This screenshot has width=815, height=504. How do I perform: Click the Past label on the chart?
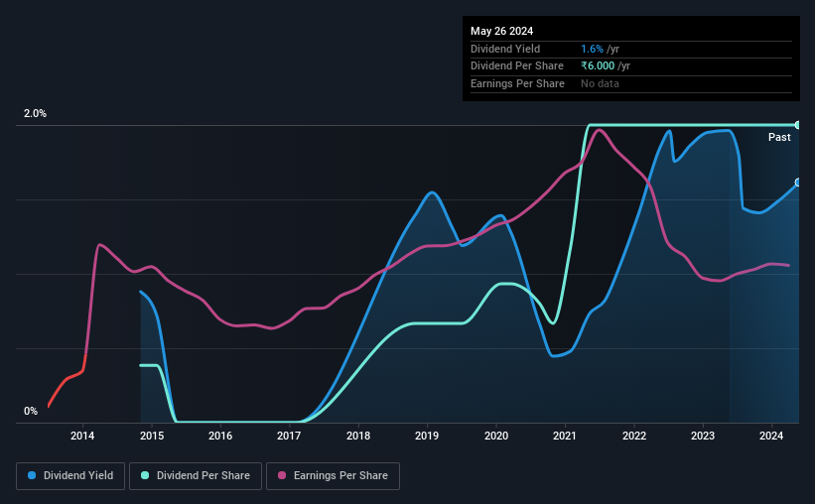(x=779, y=137)
